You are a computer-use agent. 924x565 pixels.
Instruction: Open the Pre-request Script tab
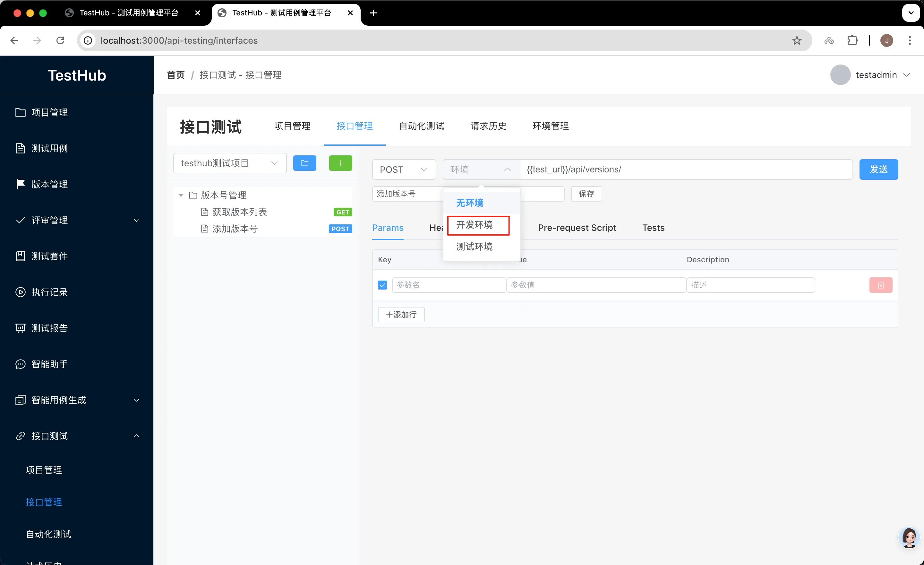pyautogui.click(x=577, y=228)
